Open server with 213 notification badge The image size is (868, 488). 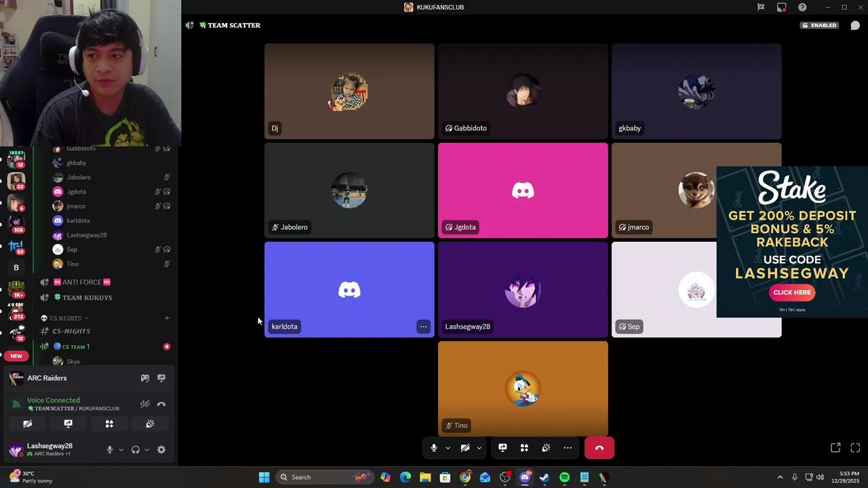click(x=16, y=311)
